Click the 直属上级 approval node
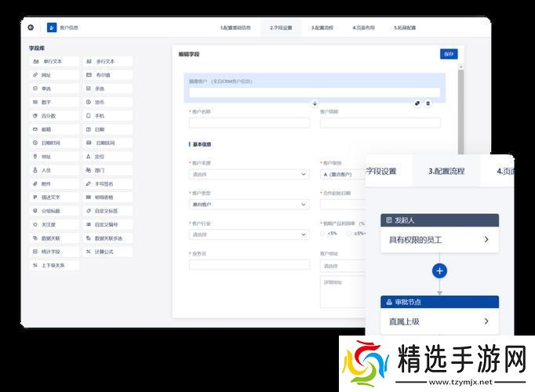 tap(439, 321)
